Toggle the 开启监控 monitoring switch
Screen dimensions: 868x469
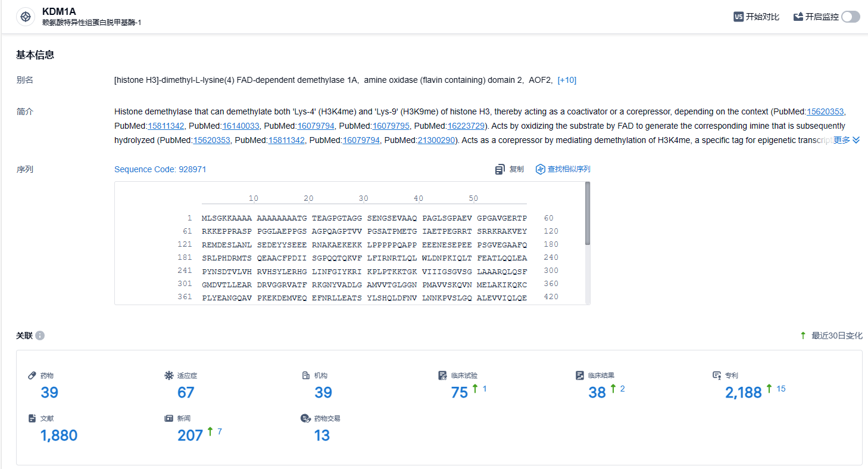point(850,17)
